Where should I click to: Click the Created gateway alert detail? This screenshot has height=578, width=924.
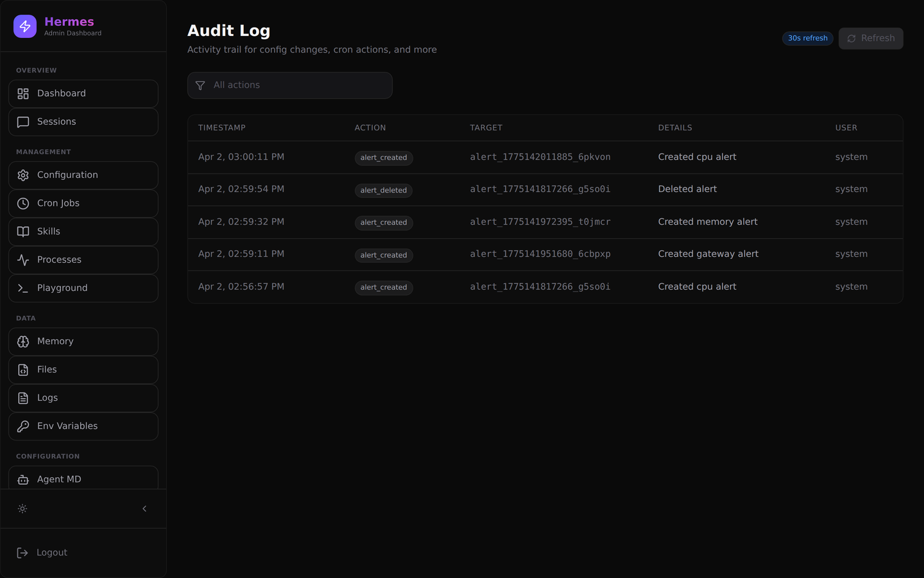[x=708, y=254]
